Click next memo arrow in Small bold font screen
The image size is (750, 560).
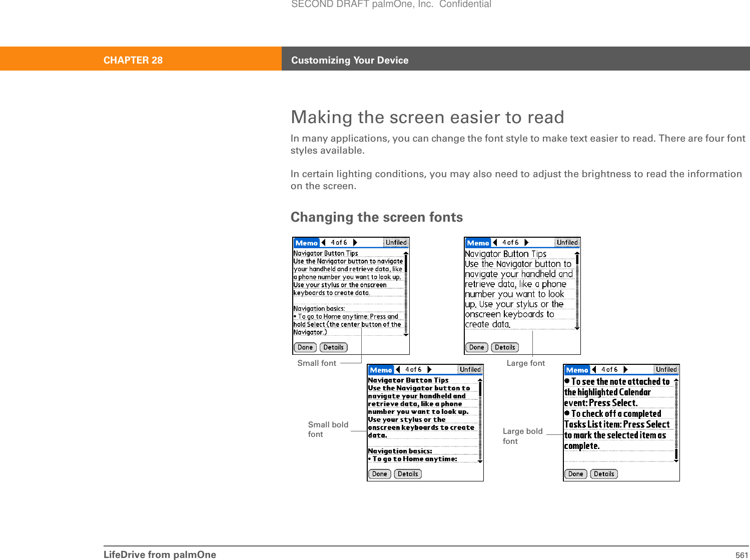coord(429,370)
